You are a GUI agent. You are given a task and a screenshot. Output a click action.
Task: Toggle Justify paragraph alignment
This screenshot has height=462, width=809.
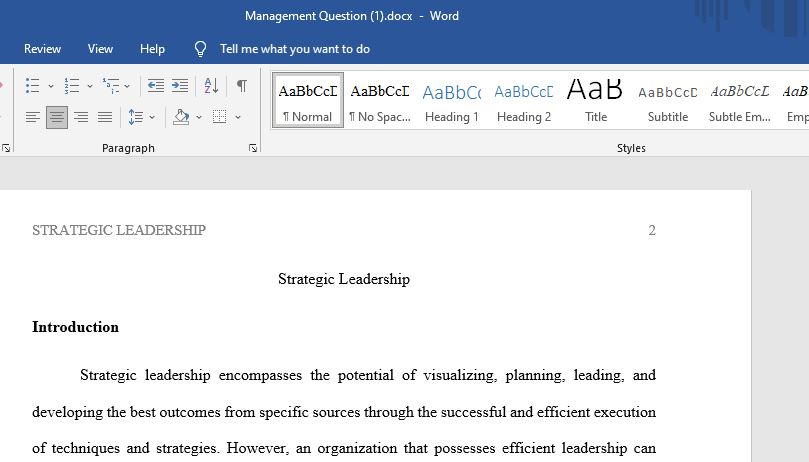(105, 117)
